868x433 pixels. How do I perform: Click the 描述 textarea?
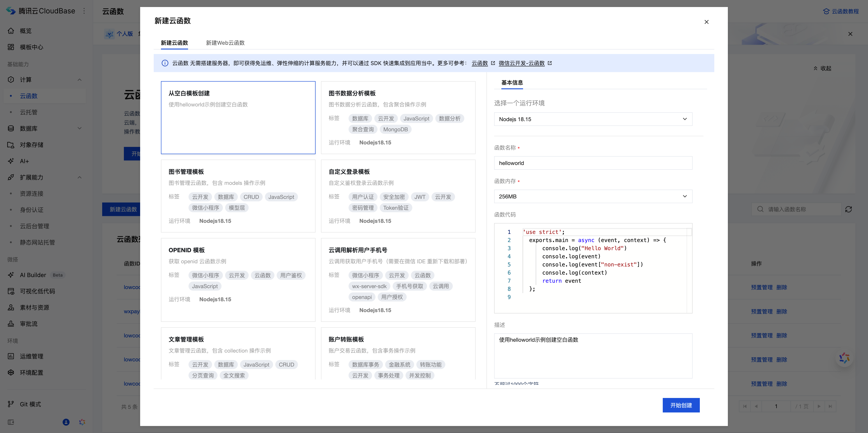tap(593, 356)
